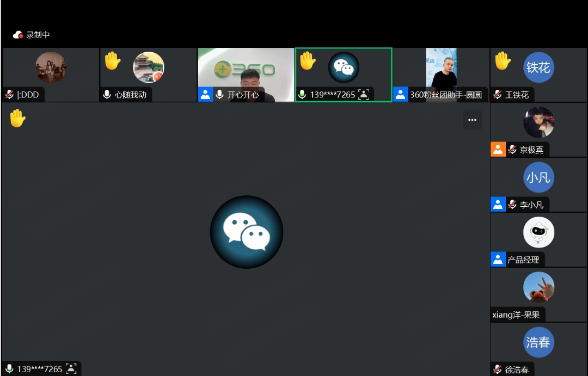This screenshot has height=376, width=588.
Task: Select the 浩春 blue circle avatar
Action: coord(538,342)
